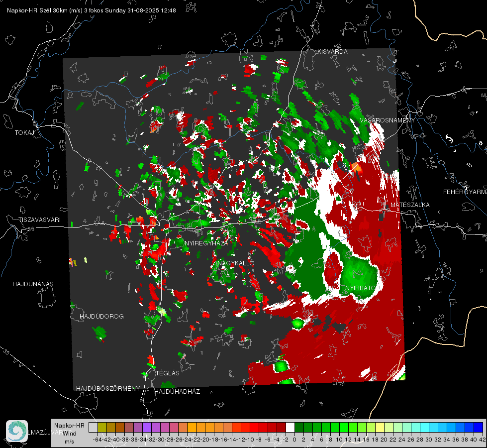Click the VÁSÁROSNAMÉNY town label
This screenshot has width=487, height=448.
click(x=388, y=120)
